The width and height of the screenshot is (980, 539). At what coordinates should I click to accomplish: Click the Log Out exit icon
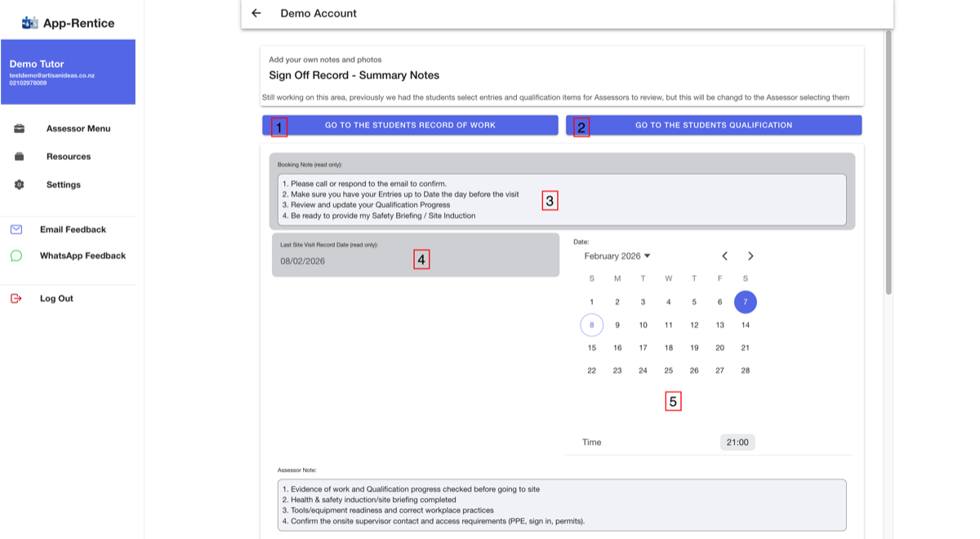click(x=16, y=298)
